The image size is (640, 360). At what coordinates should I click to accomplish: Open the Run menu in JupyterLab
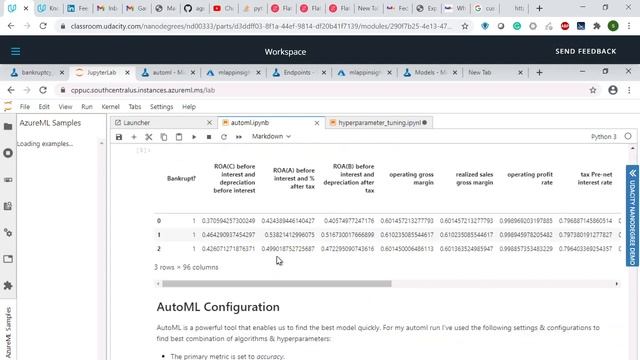(87, 107)
